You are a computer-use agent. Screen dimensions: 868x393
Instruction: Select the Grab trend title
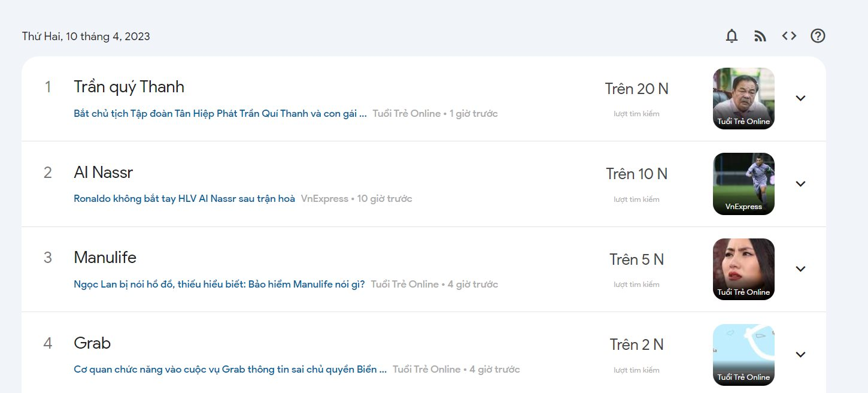tap(92, 343)
